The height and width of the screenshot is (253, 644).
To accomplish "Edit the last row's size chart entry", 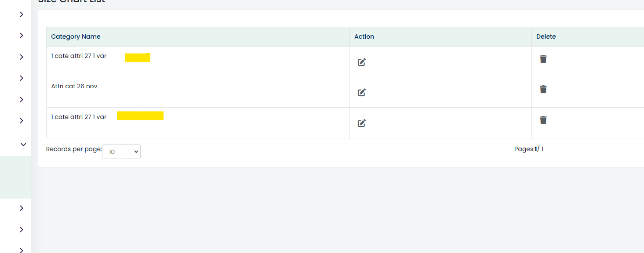I will [x=362, y=123].
